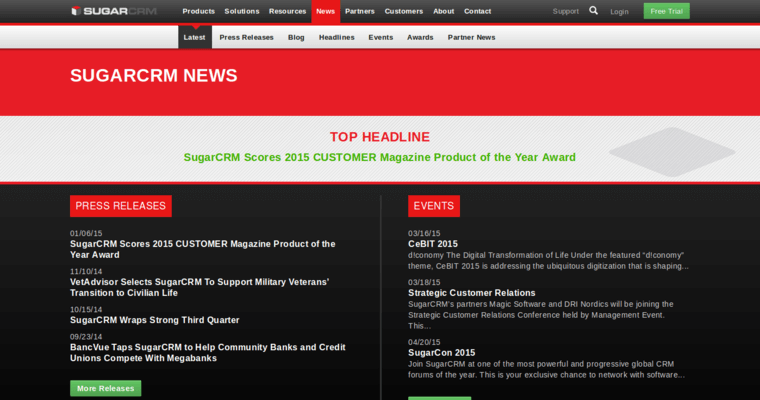Image resolution: width=760 pixels, height=400 pixels.
Task: Switch to the Press Releases tab
Action: click(246, 37)
